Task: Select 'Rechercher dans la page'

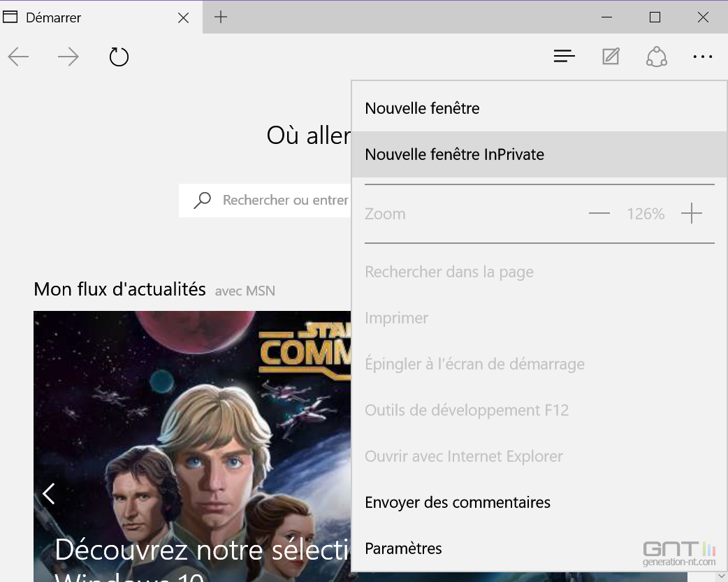Action: tap(539, 272)
